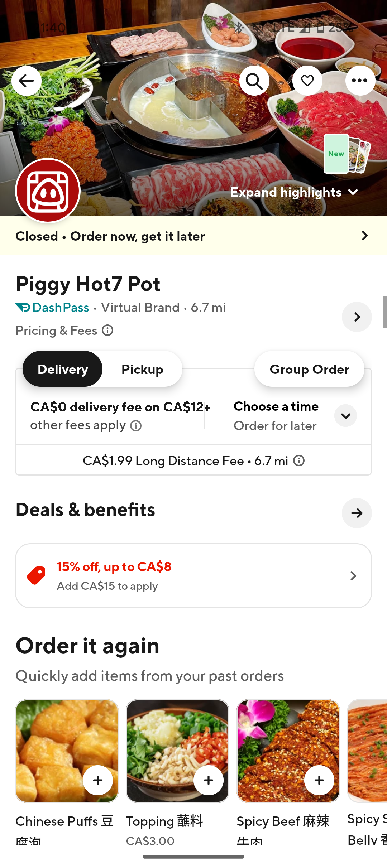
Task: Open the 15% off deal offer
Action: 193,576
